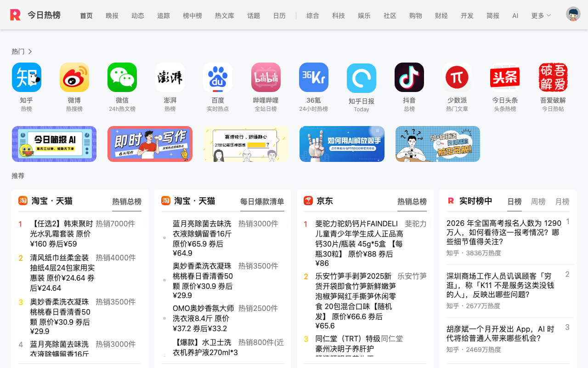Open the WeChat (微信) hot articles icon
This screenshot has width=588, height=368.
tap(122, 77)
